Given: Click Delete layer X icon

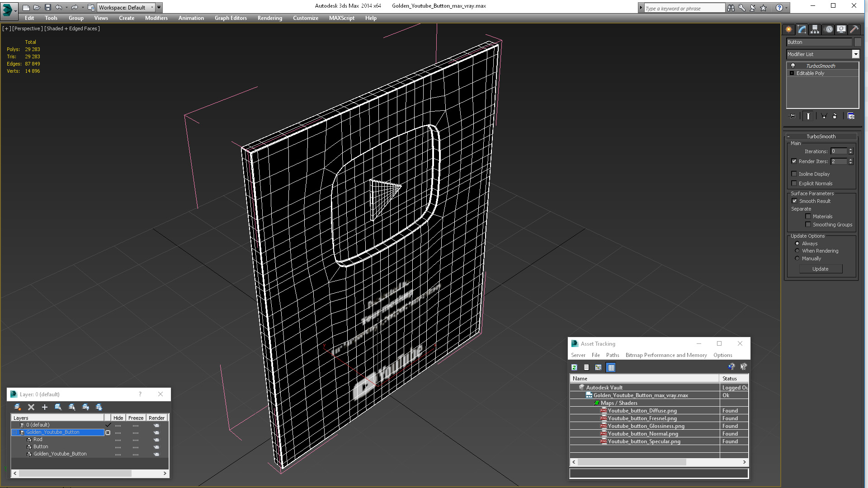Looking at the screenshot, I should click(x=31, y=407).
